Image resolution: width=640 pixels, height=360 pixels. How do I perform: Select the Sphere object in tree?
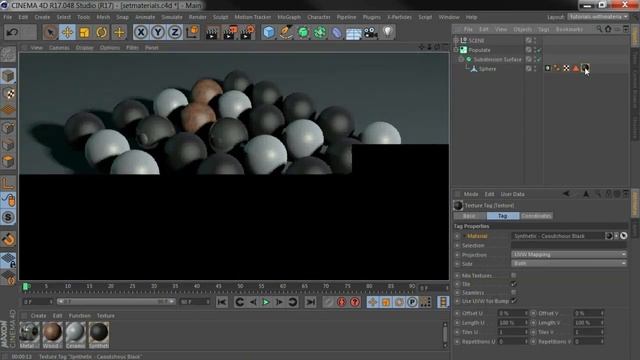pyautogui.click(x=487, y=69)
